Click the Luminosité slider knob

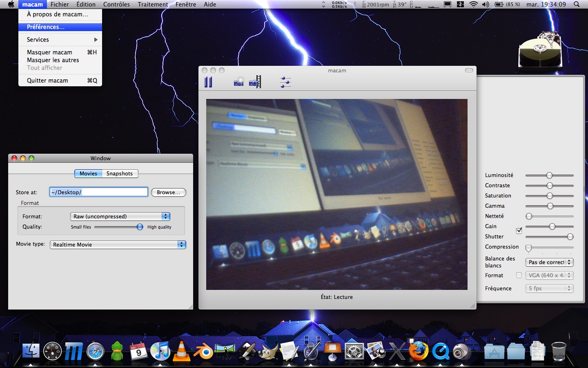tap(549, 175)
